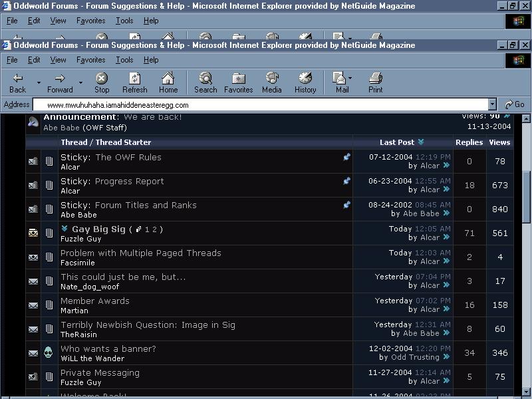Click the Back toolbar button

pyautogui.click(x=18, y=82)
